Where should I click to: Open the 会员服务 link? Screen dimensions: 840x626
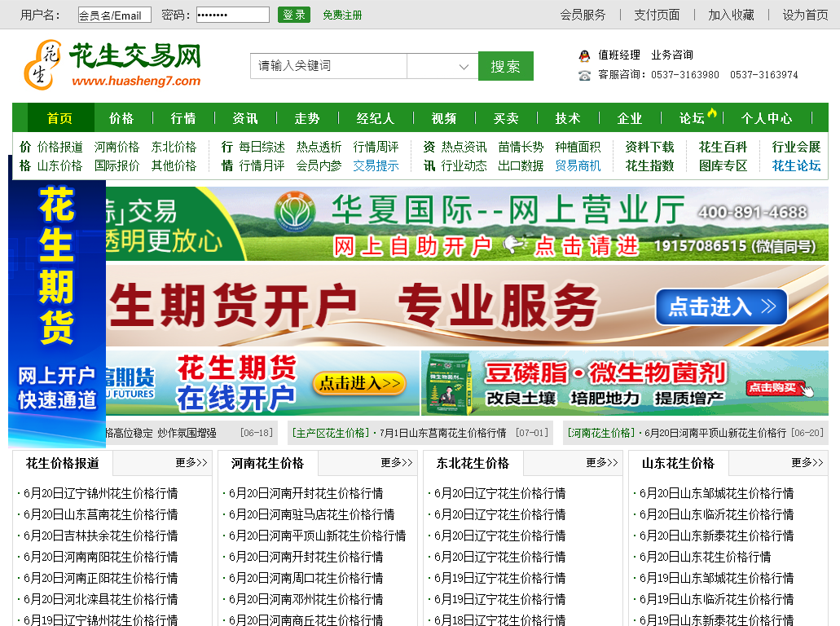click(583, 15)
